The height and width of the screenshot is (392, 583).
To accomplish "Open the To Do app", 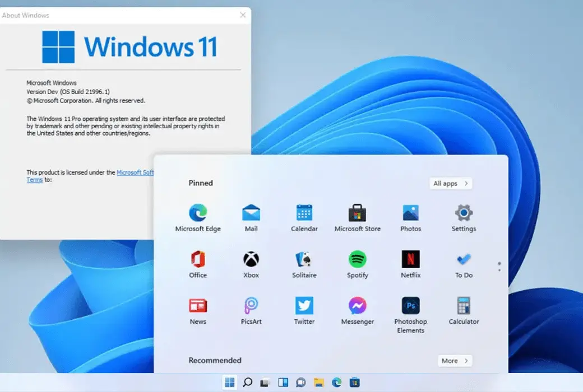I will click(x=464, y=264).
